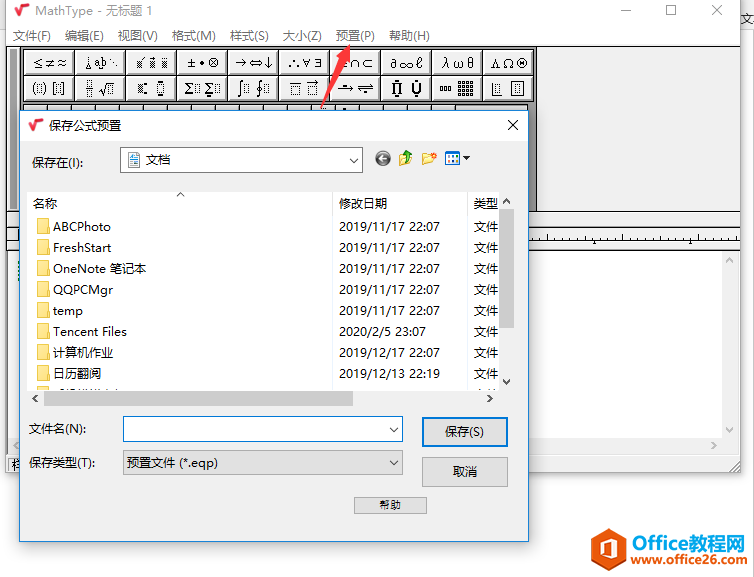Click the file list vertical scrollbar thumb
This screenshot has height=577, width=754.
click(x=506, y=268)
